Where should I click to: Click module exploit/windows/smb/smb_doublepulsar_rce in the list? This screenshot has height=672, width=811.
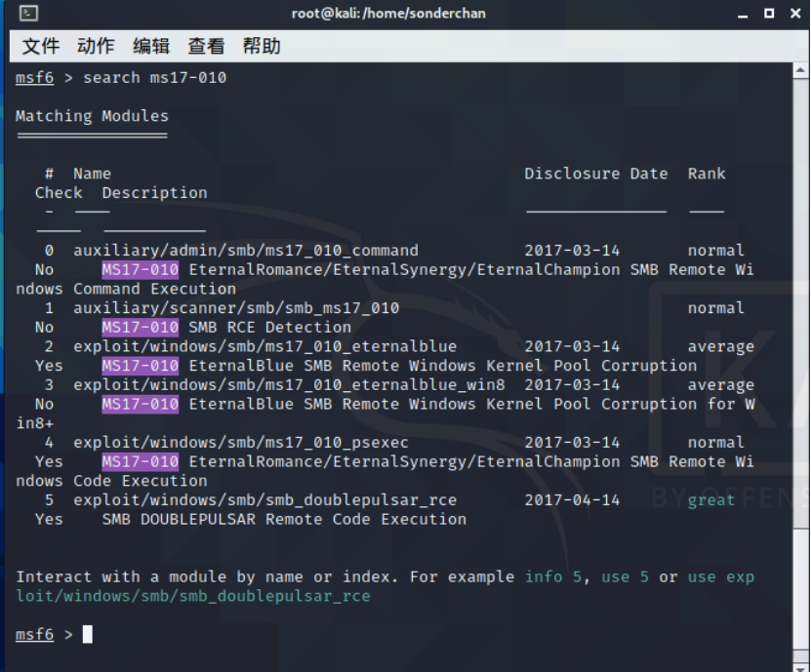click(264, 500)
